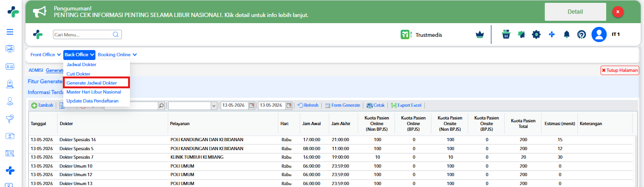Click the logo beside the Cari Menu search box
The image size is (644, 187).
37,34
